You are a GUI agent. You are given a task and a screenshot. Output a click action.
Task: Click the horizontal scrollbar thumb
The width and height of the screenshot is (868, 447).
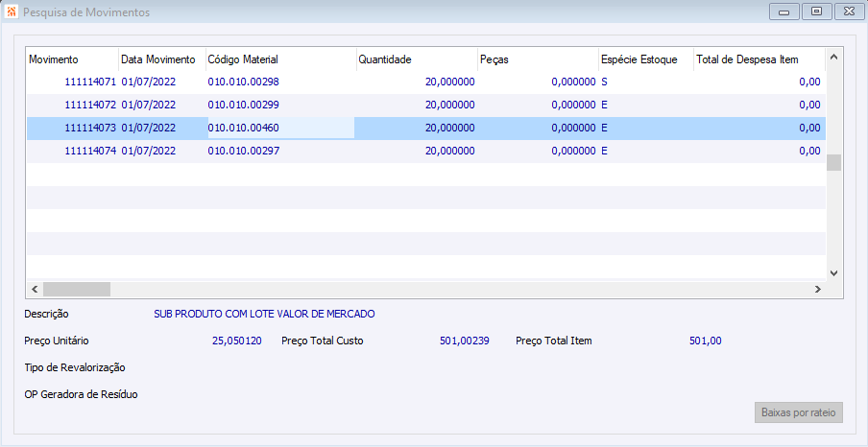click(x=77, y=289)
